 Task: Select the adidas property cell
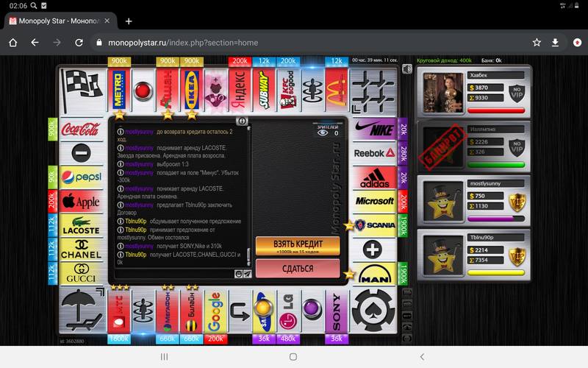(374, 177)
